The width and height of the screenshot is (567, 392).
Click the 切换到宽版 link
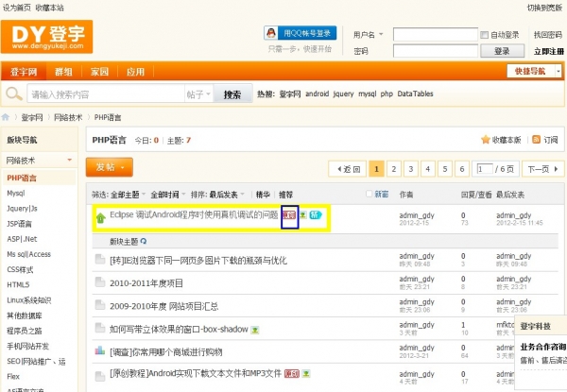tap(544, 8)
